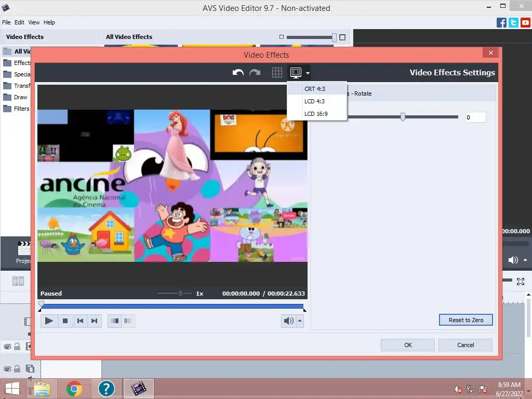Click the rotate angle value field
The height and width of the screenshot is (399, 532).
tap(475, 117)
